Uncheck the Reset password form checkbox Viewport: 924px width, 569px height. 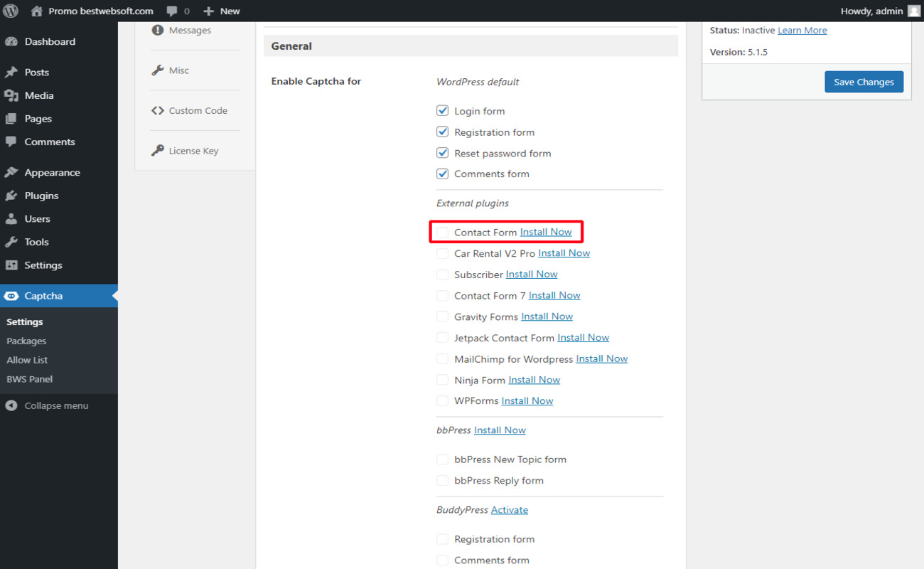click(443, 153)
